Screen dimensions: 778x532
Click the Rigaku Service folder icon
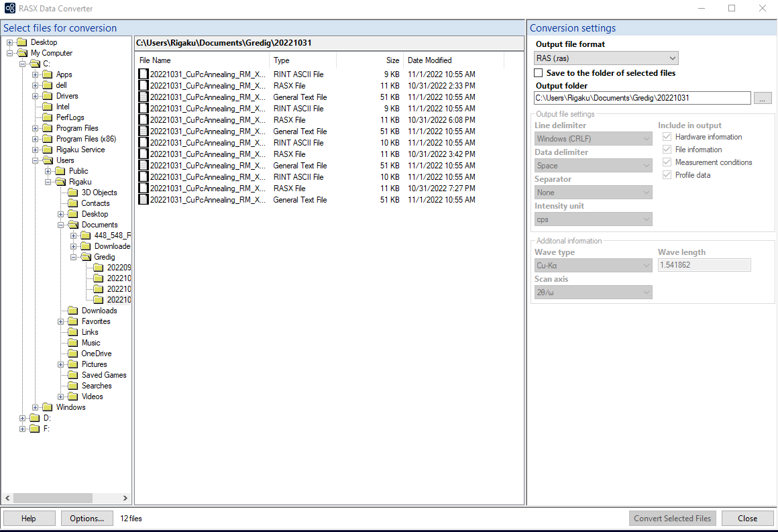48,150
